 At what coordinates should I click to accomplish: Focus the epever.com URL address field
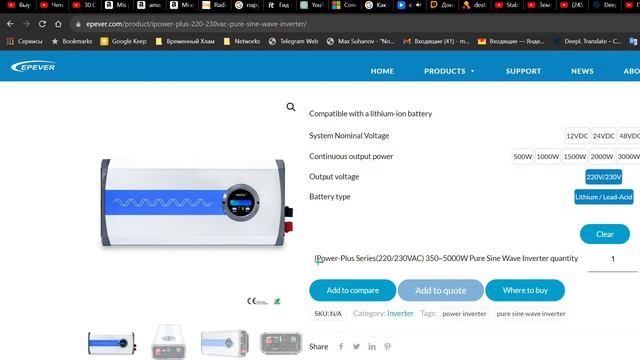196,24
